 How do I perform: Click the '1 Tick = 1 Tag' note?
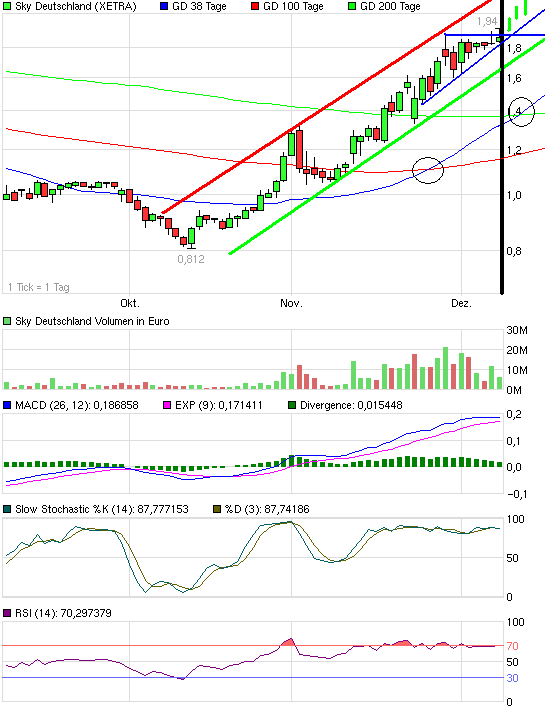click(38, 287)
